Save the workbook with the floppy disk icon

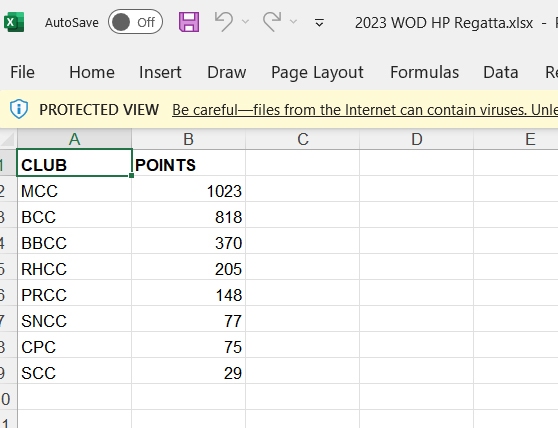pos(189,22)
